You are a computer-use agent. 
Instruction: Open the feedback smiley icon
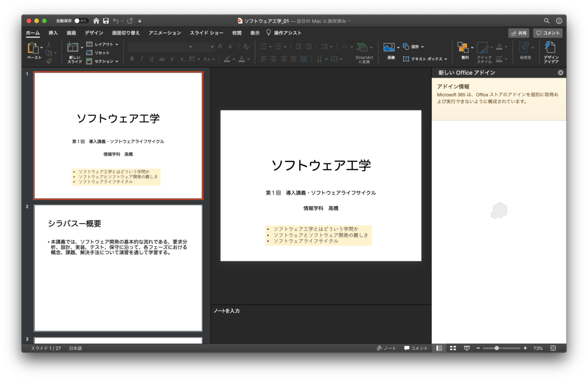coord(559,21)
